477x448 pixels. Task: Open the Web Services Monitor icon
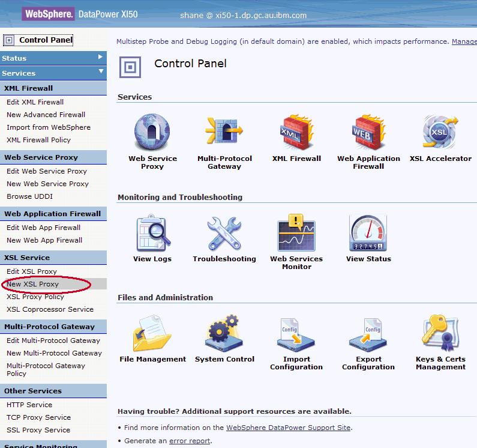[x=296, y=232]
